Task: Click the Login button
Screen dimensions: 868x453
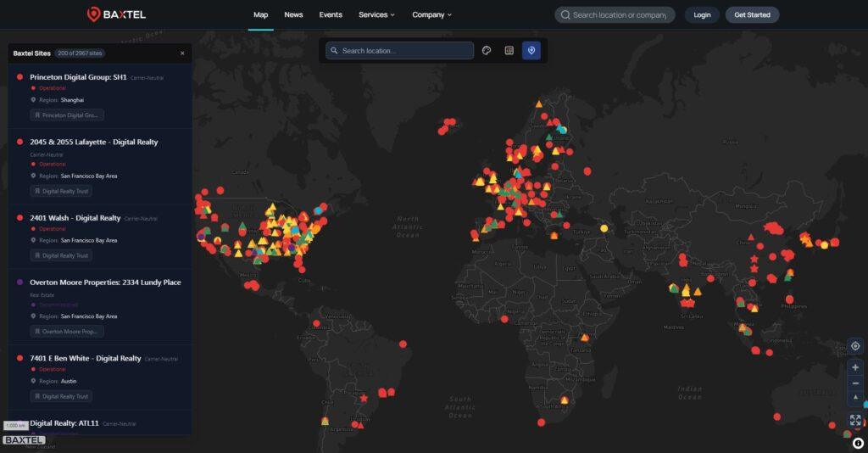Action: 702,15
